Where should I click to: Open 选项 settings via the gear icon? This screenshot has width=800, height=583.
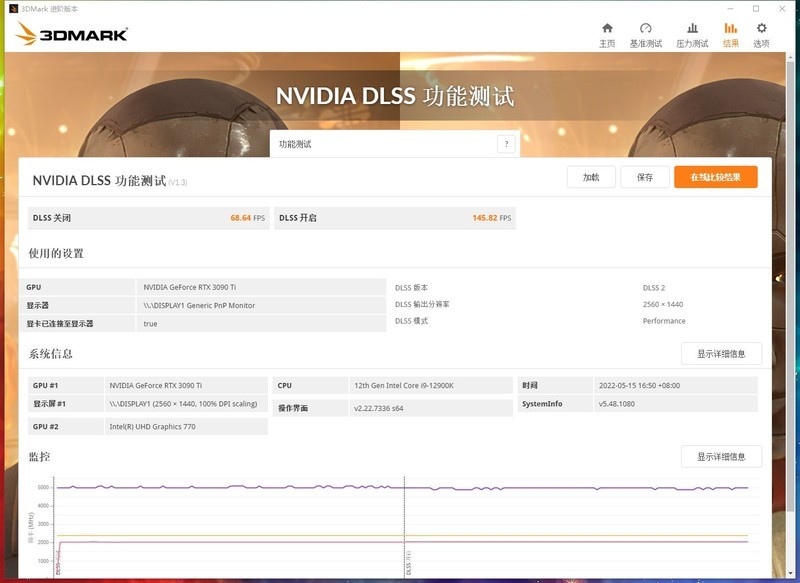click(760, 28)
